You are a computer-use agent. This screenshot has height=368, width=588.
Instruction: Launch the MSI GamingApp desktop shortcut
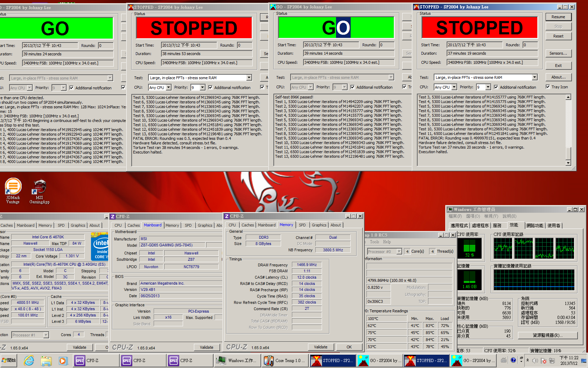point(39,191)
